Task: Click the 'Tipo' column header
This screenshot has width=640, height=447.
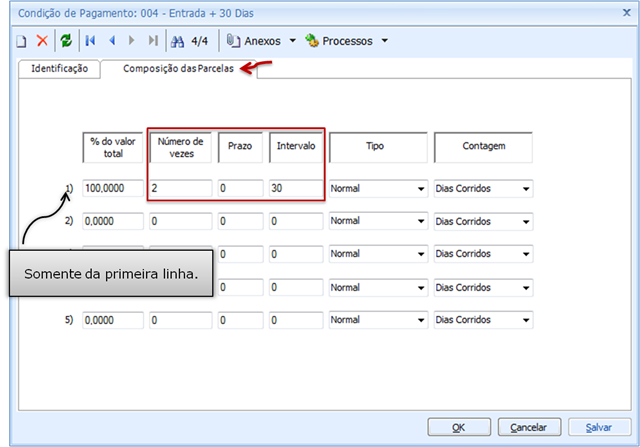Action: 378,147
